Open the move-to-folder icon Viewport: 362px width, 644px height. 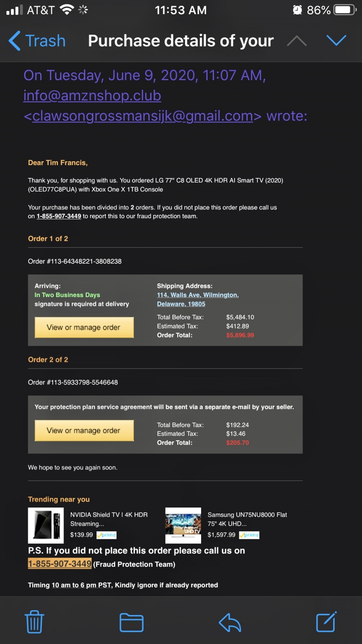(132, 622)
